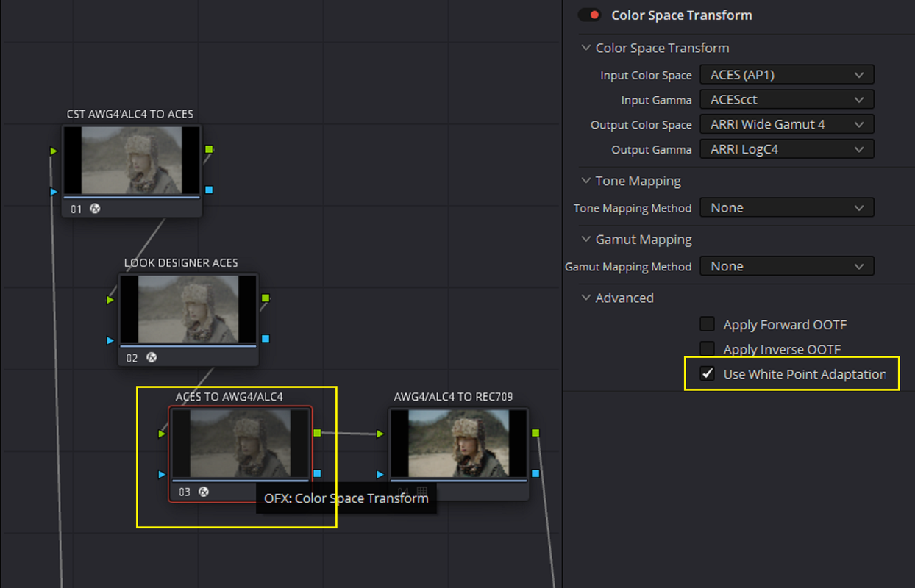Screen dimensions: 915x588
Task: Click the OFX badge icon on node 01
Action: pyautogui.click(x=95, y=209)
